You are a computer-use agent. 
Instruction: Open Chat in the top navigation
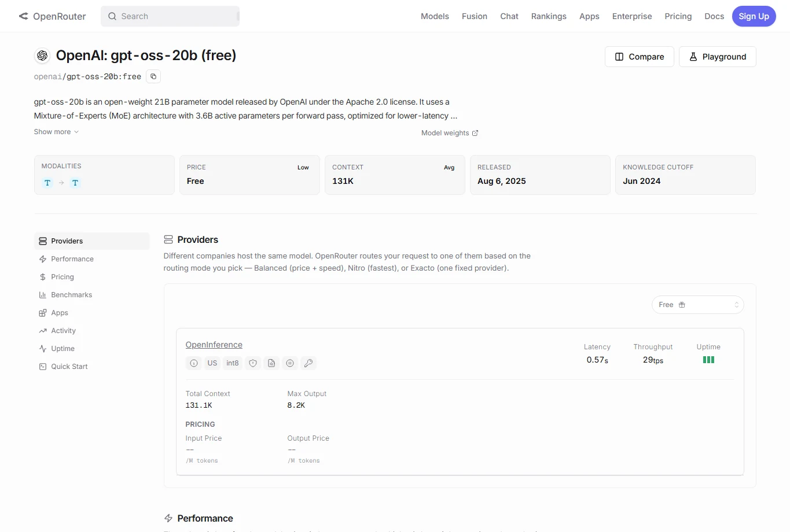(509, 16)
